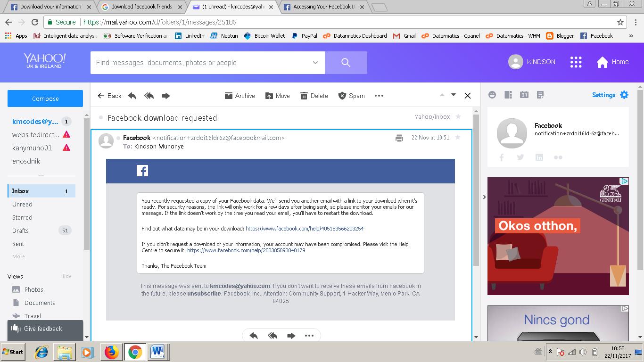Click the Facebook logo in the email header
644x362 pixels.
point(142,171)
